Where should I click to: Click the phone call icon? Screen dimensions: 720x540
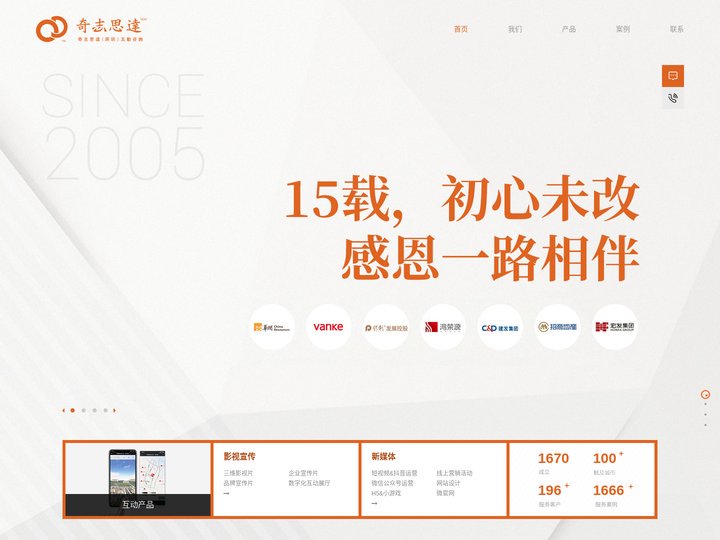tap(673, 98)
